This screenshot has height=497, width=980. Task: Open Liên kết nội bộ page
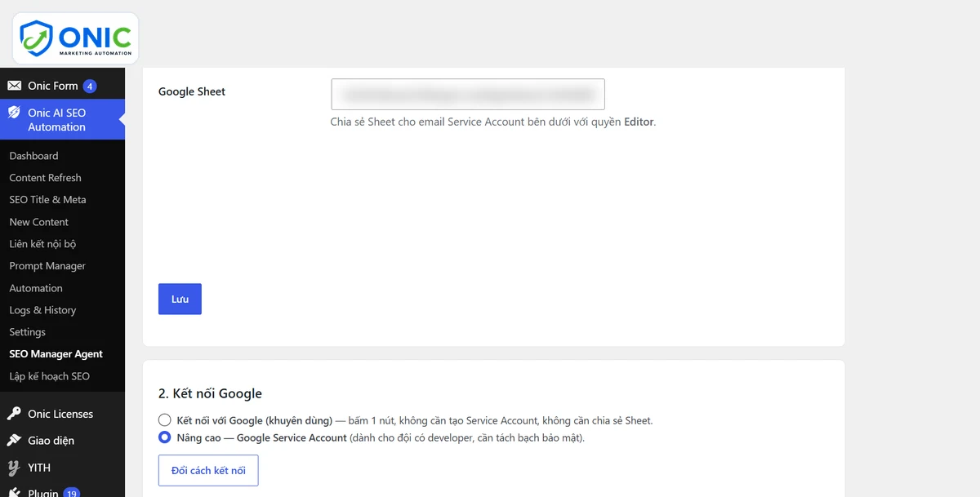[x=42, y=244]
